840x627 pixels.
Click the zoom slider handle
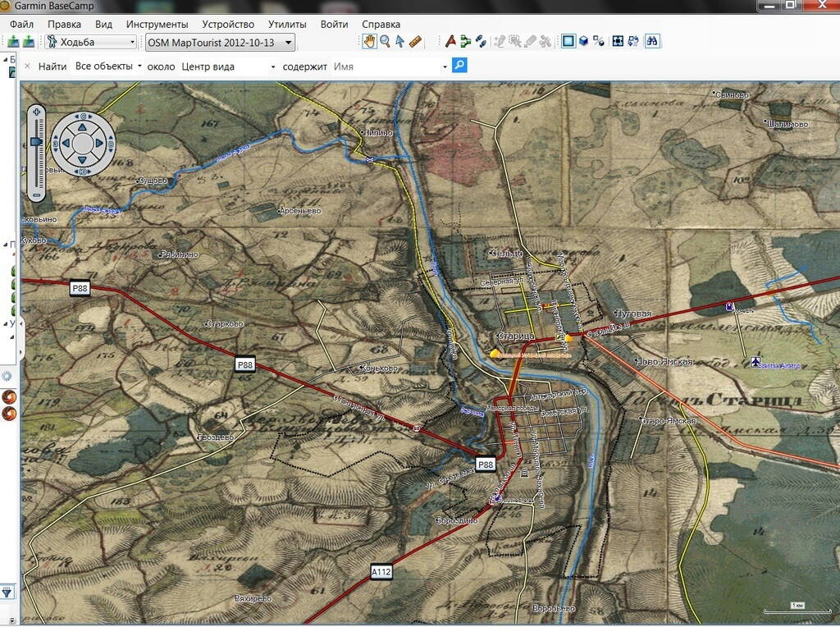tap(36, 142)
